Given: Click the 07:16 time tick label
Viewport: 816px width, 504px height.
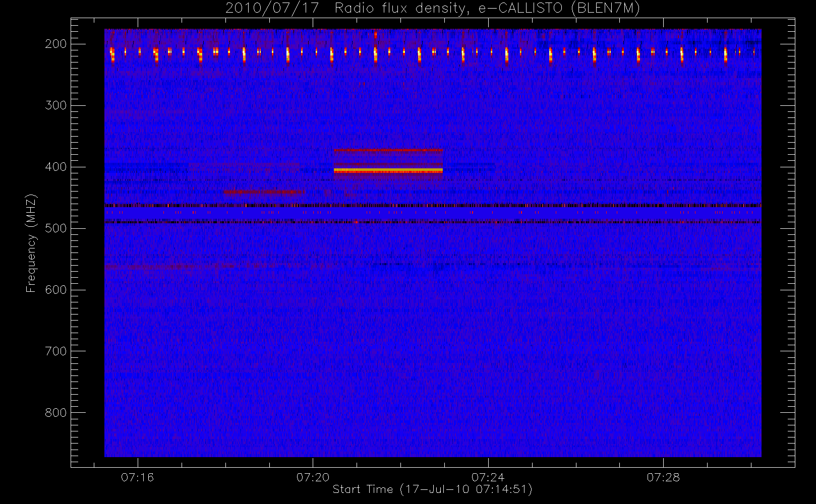Looking at the screenshot, I should [137, 477].
